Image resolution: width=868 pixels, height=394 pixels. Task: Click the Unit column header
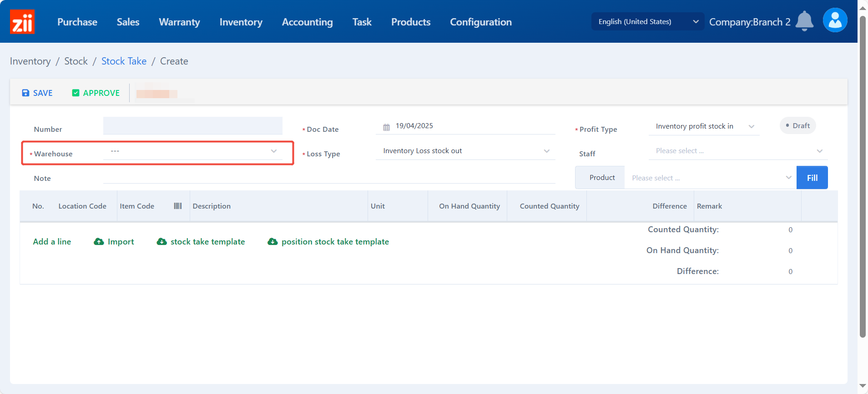point(378,206)
